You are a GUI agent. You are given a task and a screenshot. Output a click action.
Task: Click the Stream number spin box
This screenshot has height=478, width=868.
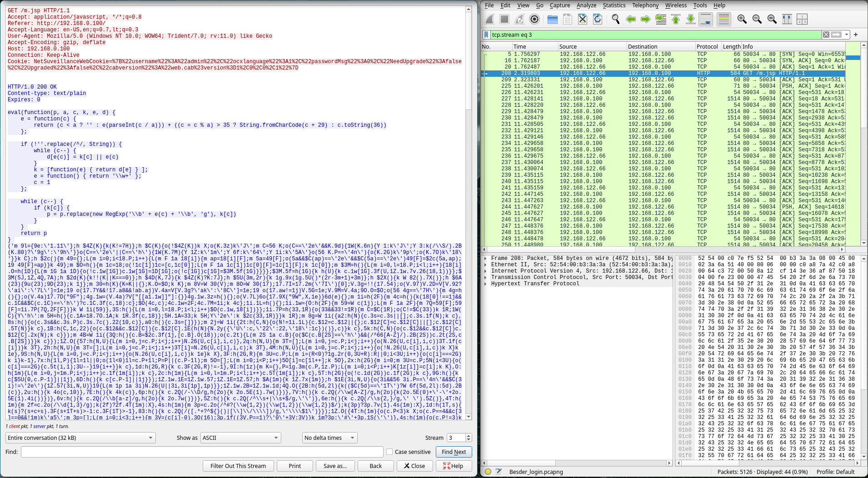[459, 438]
